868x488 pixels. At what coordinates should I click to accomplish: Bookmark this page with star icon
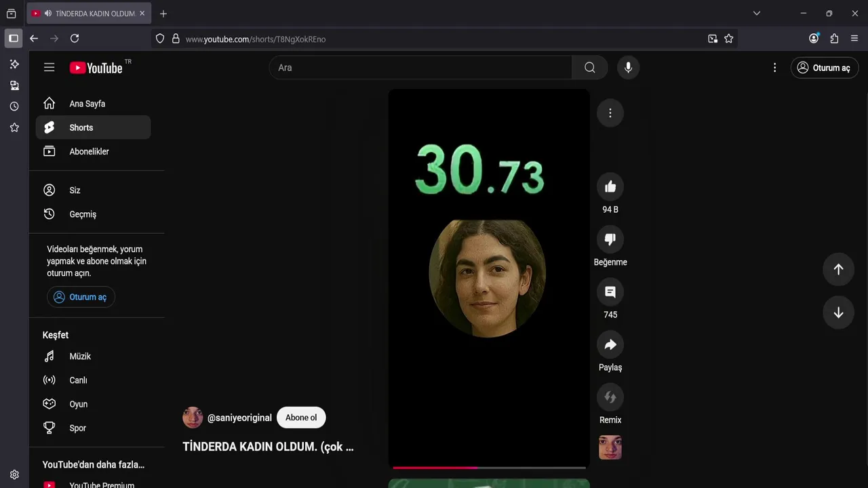click(728, 39)
